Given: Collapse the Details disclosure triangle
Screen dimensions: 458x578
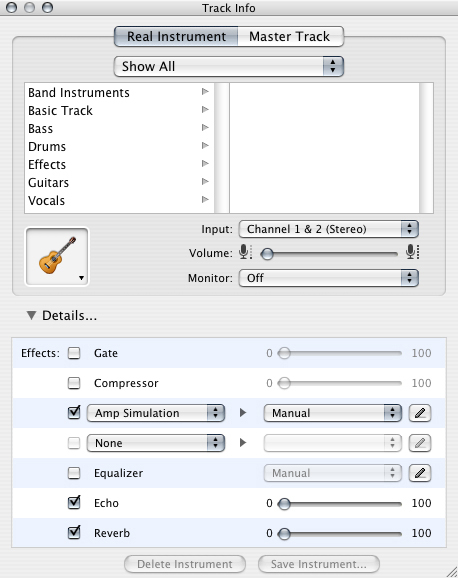Looking at the screenshot, I should tap(31, 316).
